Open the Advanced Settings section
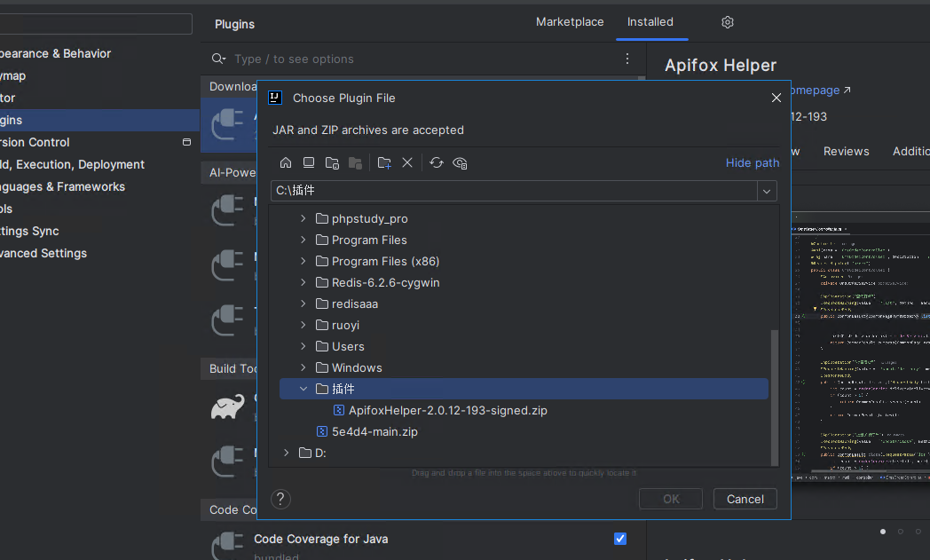Image resolution: width=930 pixels, height=560 pixels. [x=43, y=253]
